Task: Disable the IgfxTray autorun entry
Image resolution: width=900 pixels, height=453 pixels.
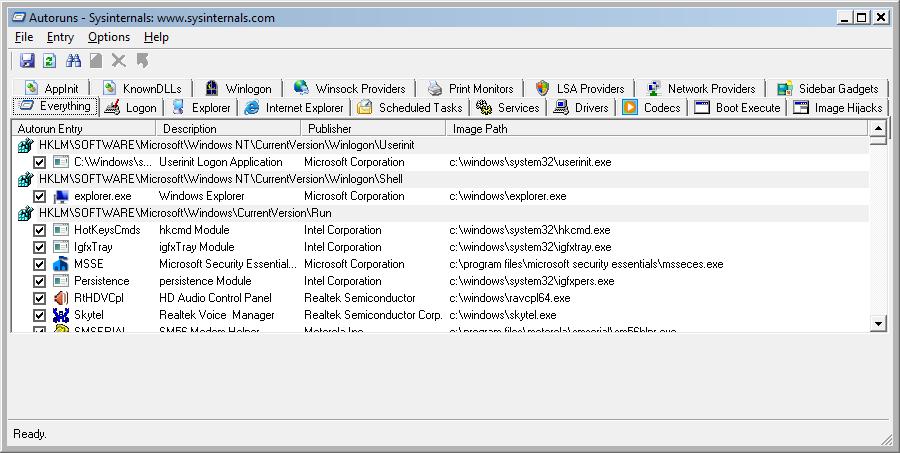Action: coord(39,247)
